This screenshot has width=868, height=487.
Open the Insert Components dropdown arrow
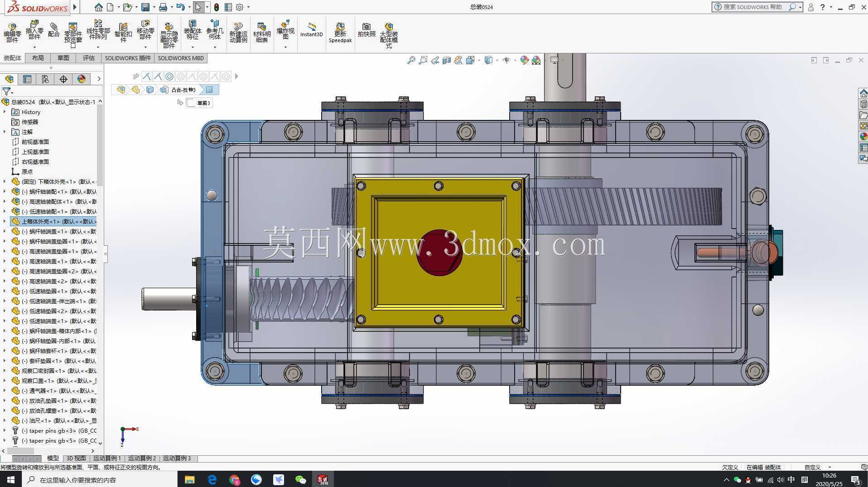click(x=34, y=47)
